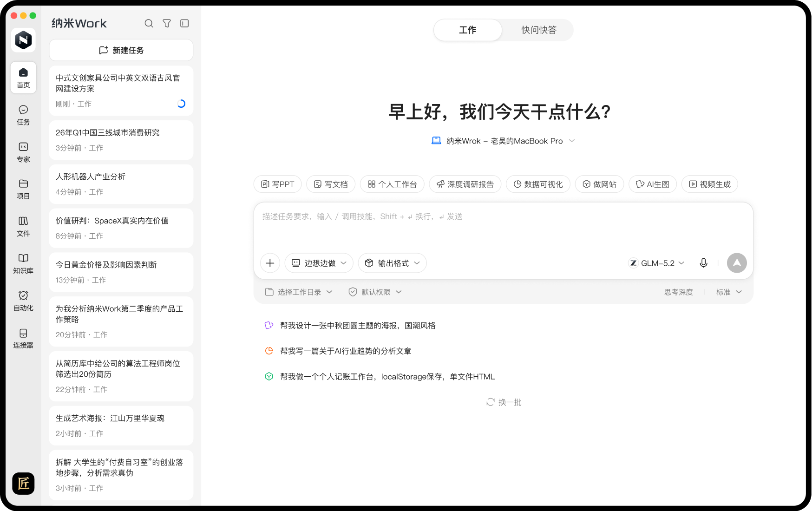The width and height of the screenshot is (812, 511).
Task: Open task 26年Q1中国三线城市消费研究
Action: point(121,140)
